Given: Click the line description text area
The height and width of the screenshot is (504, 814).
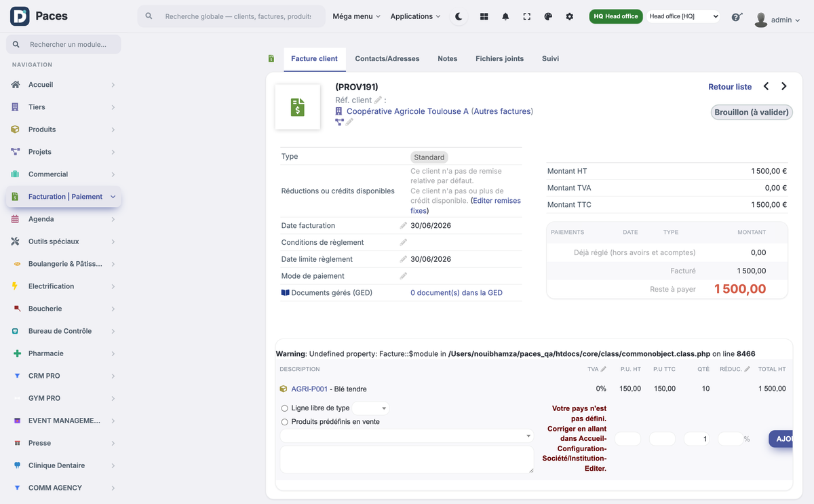Looking at the screenshot, I should point(407,460).
